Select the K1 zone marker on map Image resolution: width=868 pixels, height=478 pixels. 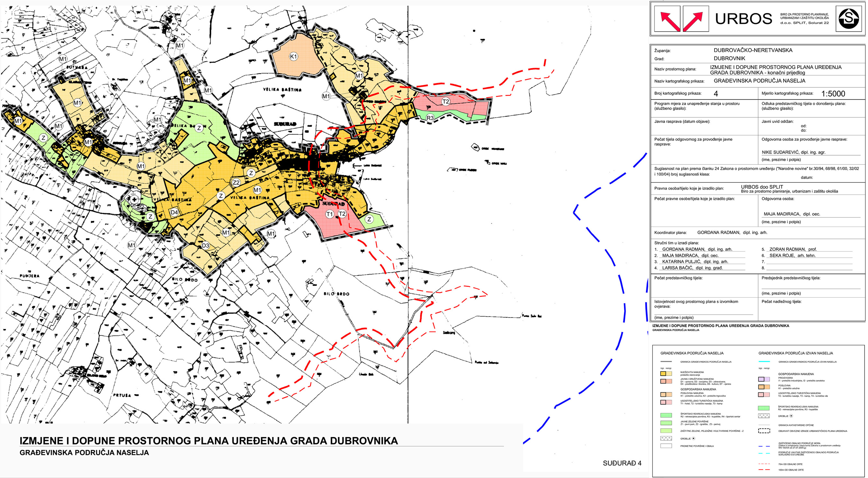pyautogui.click(x=294, y=56)
